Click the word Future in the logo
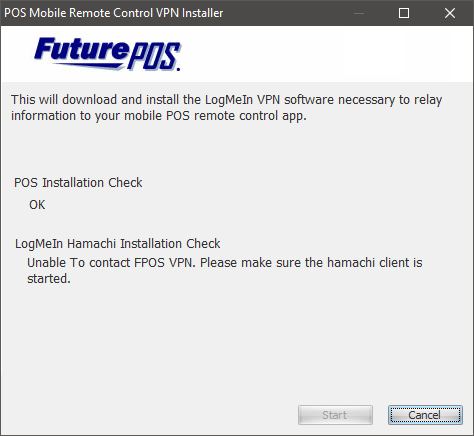Viewport: 474px width, 436px height. pos(81,50)
